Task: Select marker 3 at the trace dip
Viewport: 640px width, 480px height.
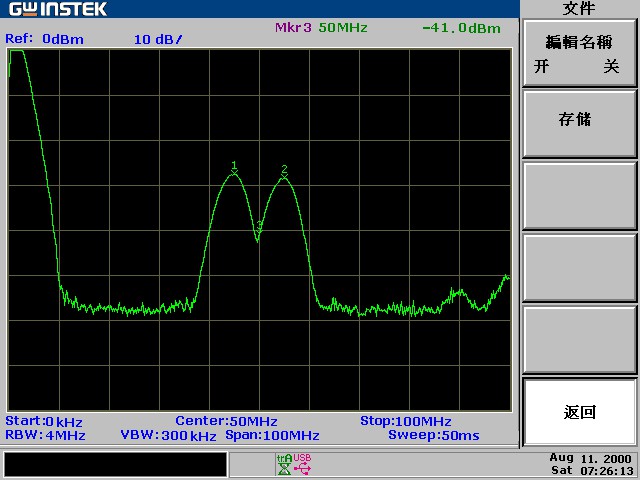Action: tap(259, 226)
